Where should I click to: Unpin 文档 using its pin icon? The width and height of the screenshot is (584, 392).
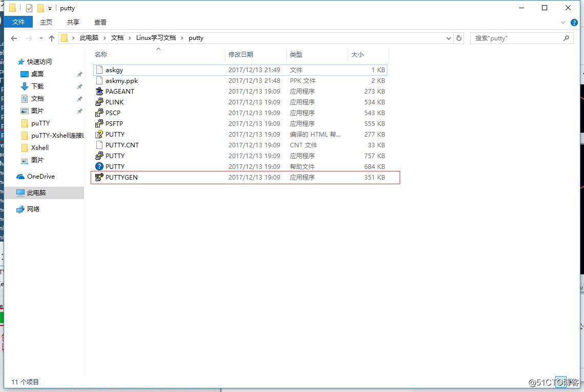click(x=79, y=99)
